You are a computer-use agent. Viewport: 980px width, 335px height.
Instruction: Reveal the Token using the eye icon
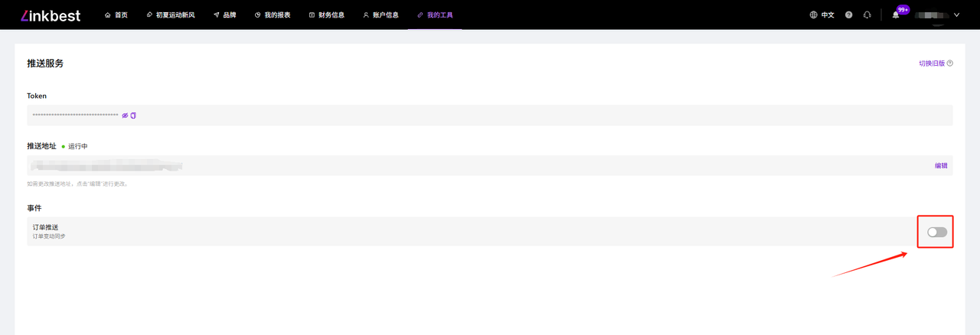[125, 115]
